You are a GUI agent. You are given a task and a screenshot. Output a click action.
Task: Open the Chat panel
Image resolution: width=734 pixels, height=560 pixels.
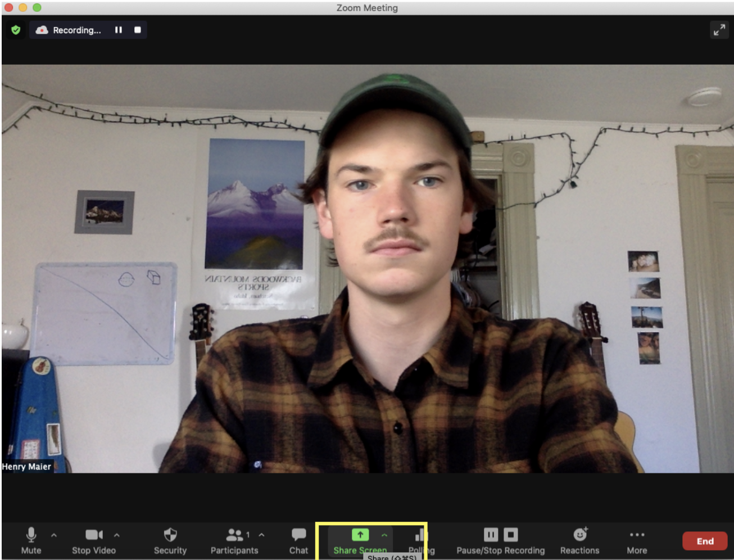coord(298,540)
